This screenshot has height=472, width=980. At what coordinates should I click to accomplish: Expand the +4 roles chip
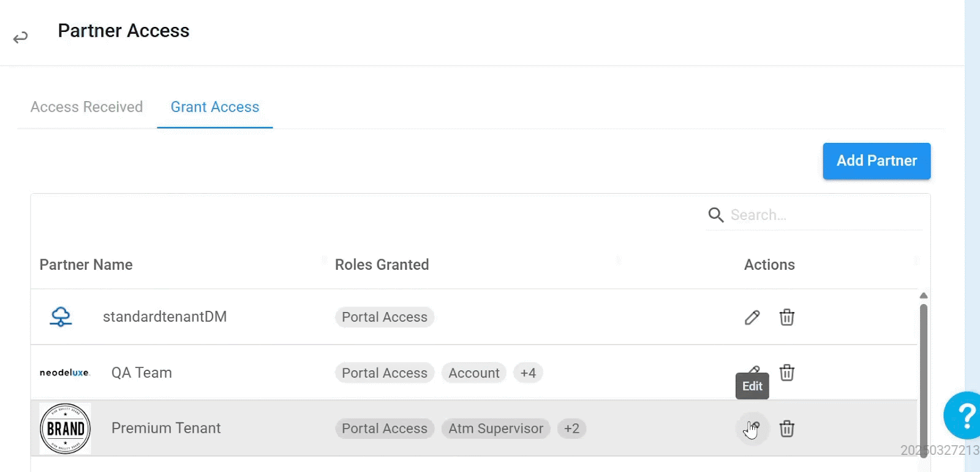[x=527, y=373]
